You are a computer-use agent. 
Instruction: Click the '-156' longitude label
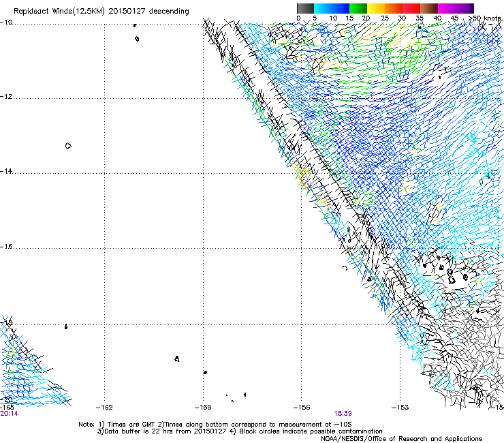[x=302, y=408]
